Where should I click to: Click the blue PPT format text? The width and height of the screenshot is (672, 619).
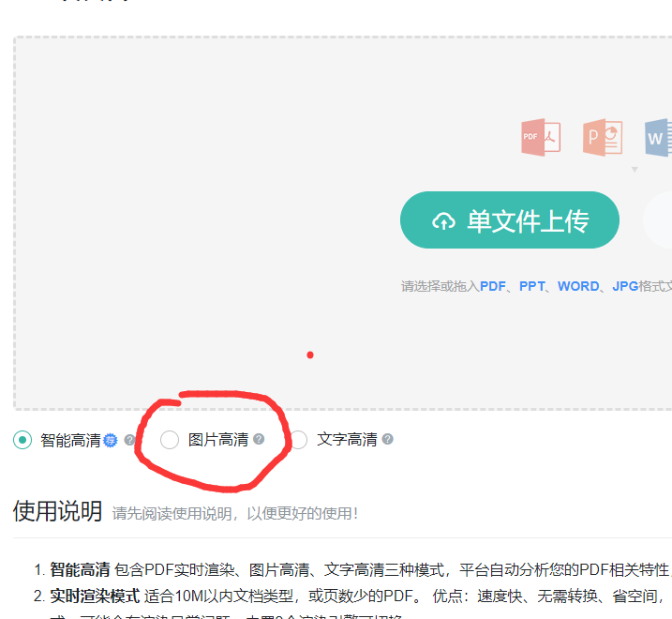pyautogui.click(x=532, y=286)
